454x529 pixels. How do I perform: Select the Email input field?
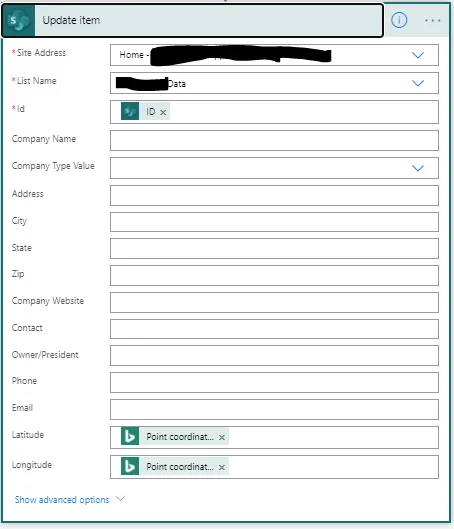[x=274, y=410]
